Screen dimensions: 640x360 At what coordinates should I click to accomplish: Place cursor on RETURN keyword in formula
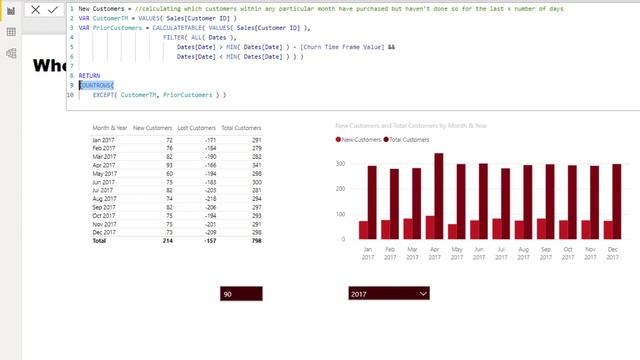89,76
